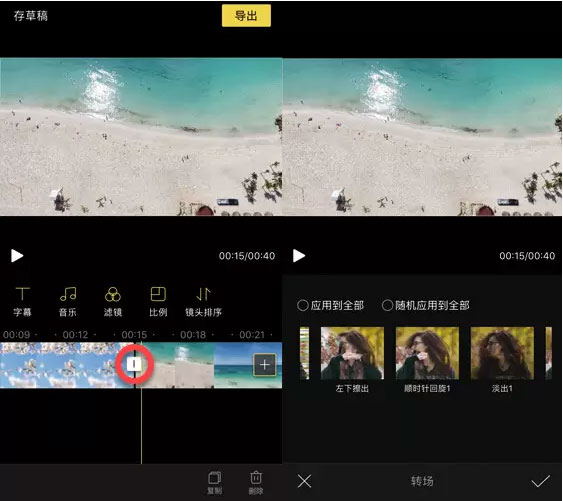The width and height of the screenshot is (563, 501).
Task: Click the 导出 export button
Action: coord(246,16)
